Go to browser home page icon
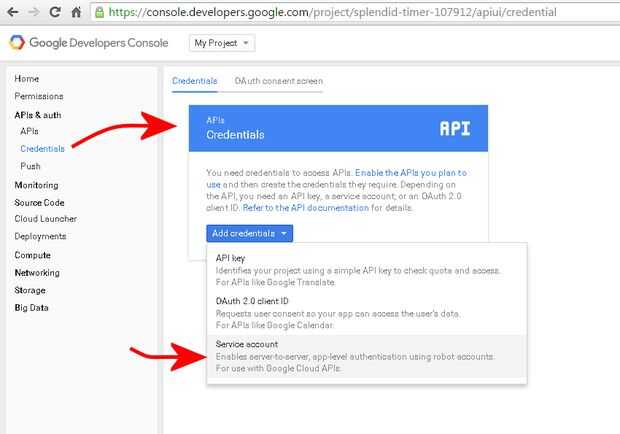 tap(76, 12)
